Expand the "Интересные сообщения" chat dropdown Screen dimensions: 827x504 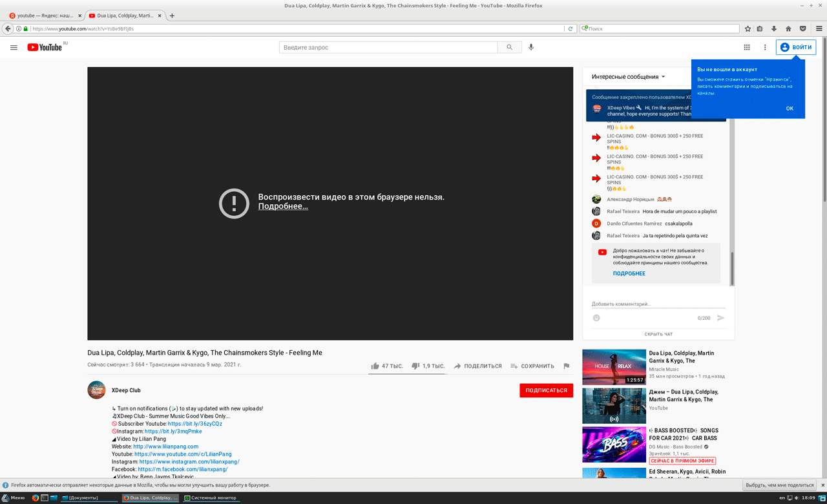click(x=628, y=77)
